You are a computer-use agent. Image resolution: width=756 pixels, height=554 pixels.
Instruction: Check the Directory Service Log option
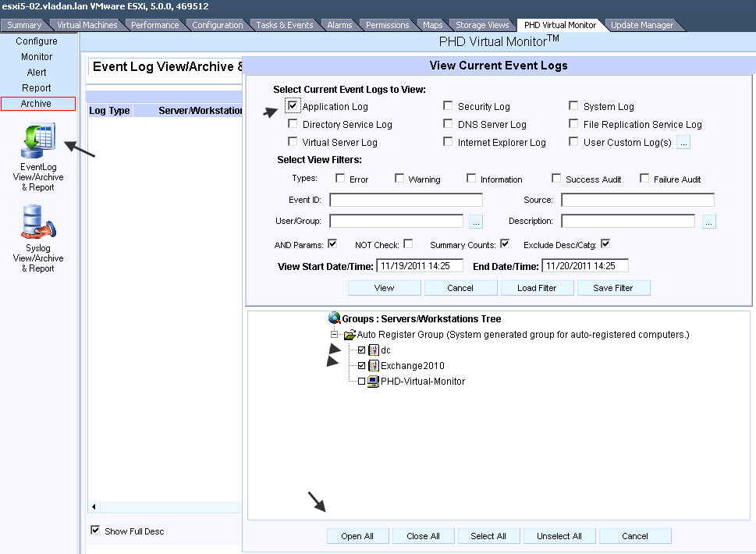(x=293, y=123)
